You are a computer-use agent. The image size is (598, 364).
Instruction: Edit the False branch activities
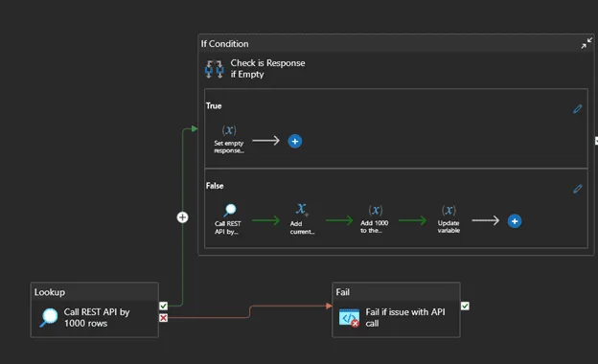pyautogui.click(x=578, y=189)
